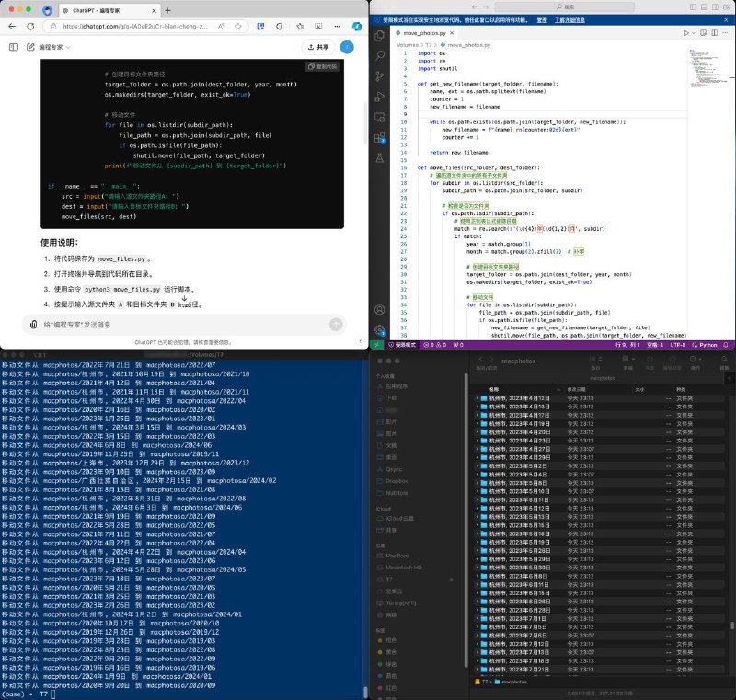The width and height of the screenshot is (736, 700).
Task: Click the 共享 share button in ChatGPT
Action: point(317,47)
